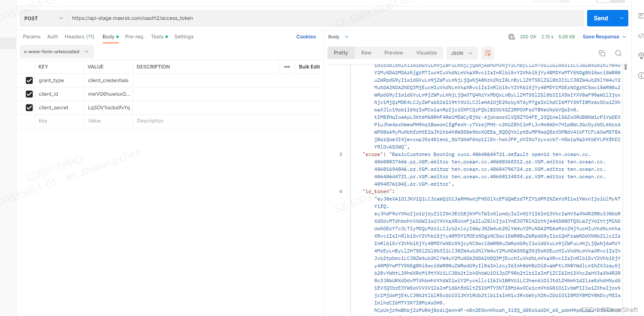Open the lightbulb icon in right sidebar
The width and height of the screenshot is (644, 316).
click(641, 55)
